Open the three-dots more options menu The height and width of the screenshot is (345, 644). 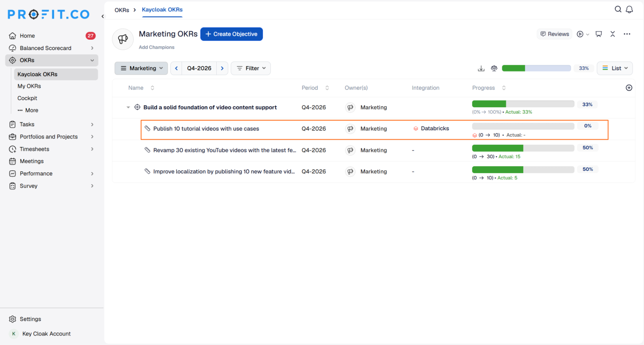pos(627,34)
